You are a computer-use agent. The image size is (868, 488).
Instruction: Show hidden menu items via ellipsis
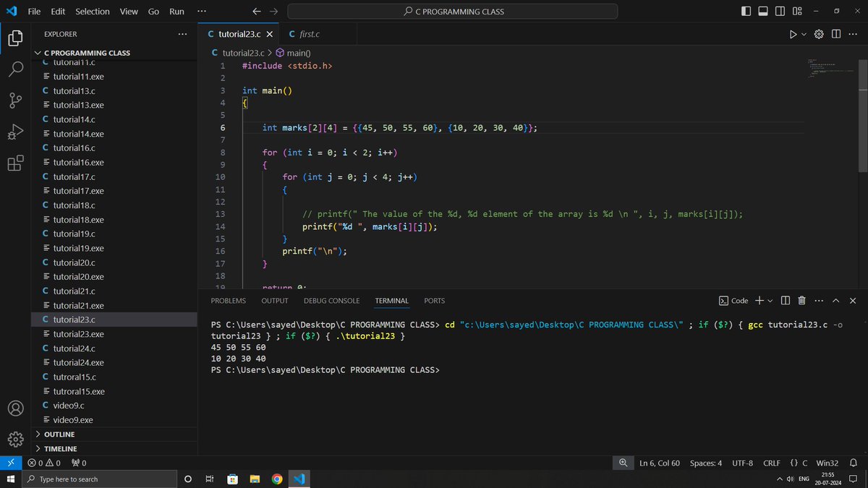[201, 12]
